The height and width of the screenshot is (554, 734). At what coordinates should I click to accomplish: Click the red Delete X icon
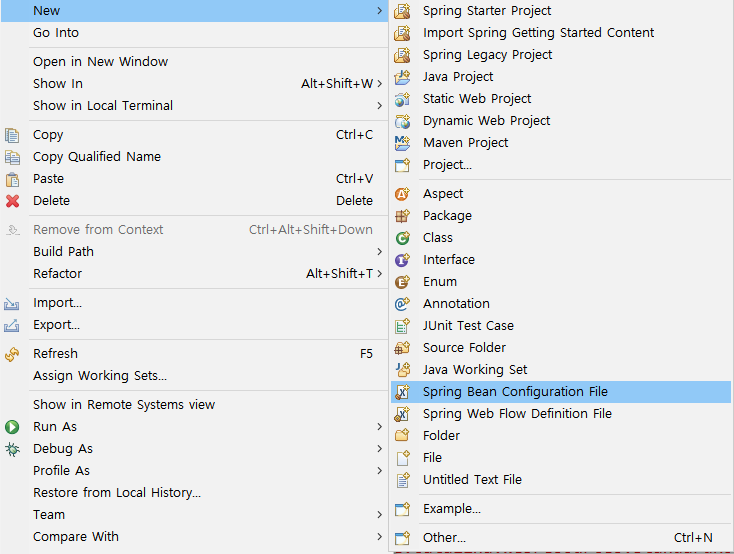[12, 201]
